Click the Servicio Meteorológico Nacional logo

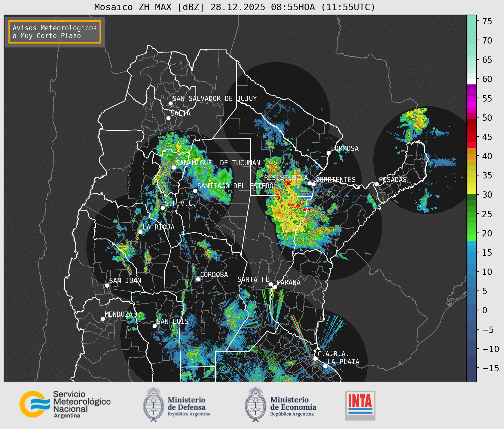point(65,404)
